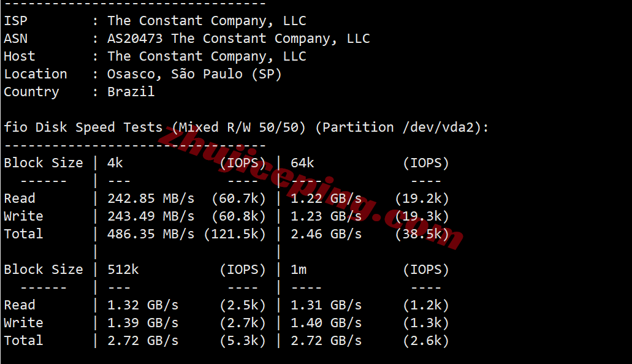Select the 243.49 MB/s write speed

[x=151, y=216]
